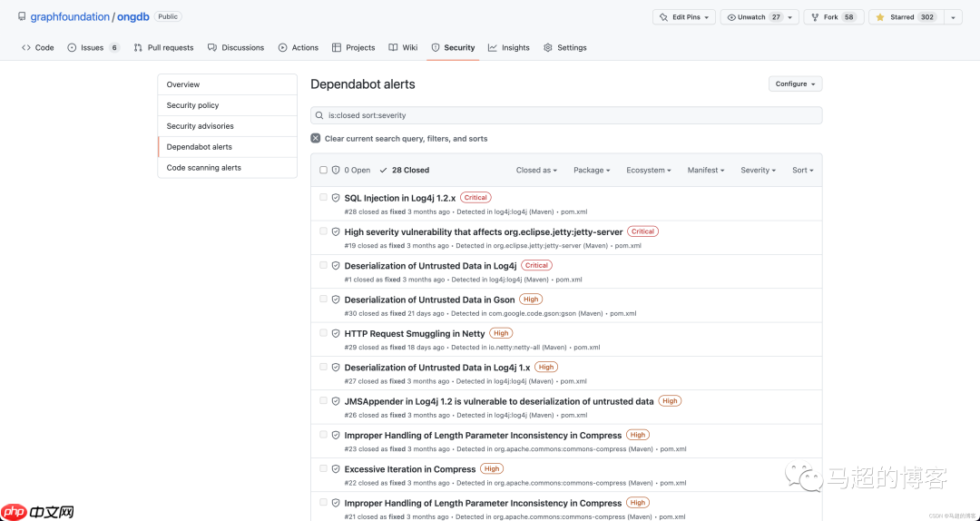Image resolution: width=980 pixels, height=521 pixels.
Task: Switch to the Insights tab
Action: [x=509, y=47]
